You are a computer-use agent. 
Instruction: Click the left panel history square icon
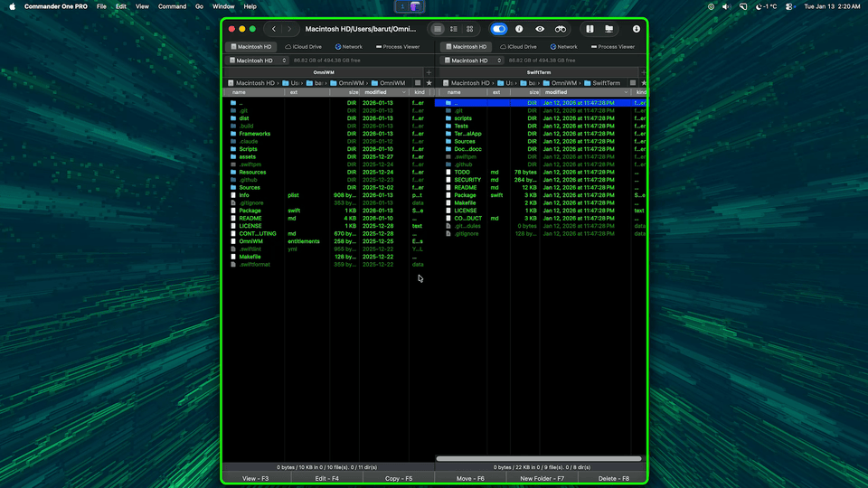[418, 83]
